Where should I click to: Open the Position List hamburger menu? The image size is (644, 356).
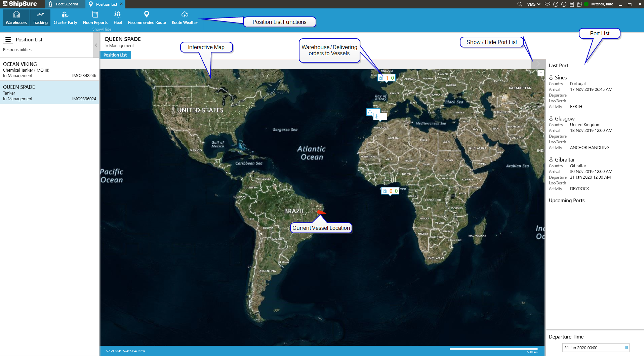coord(8,40)
